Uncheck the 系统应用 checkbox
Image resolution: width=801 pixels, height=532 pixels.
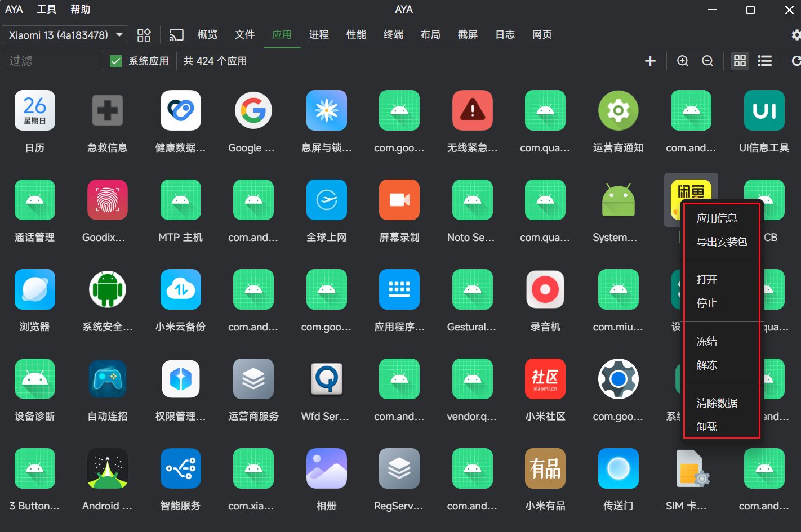pos(115,61)
